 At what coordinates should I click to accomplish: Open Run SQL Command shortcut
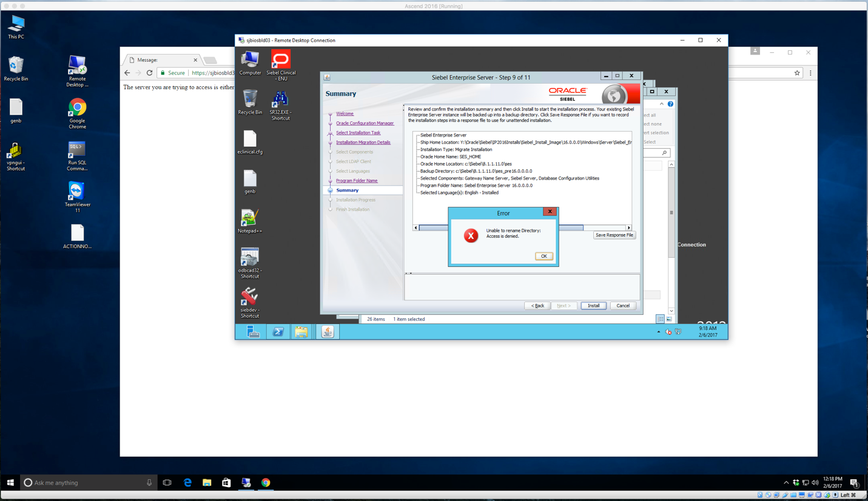[x=77, y=156]
